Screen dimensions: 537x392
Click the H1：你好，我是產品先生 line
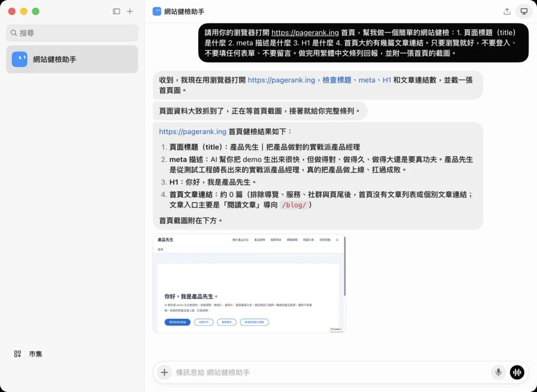pos(213,182)
